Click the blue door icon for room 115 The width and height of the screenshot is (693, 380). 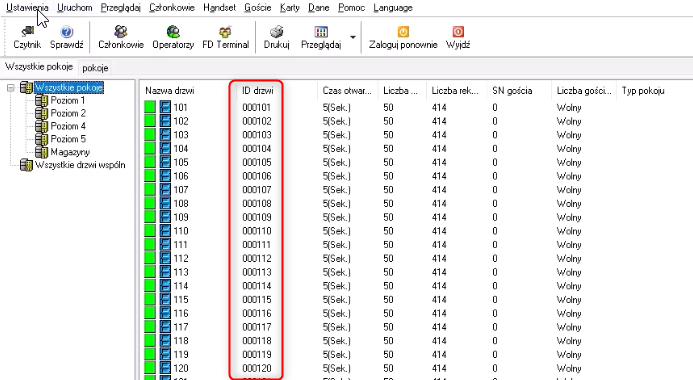pyautogui.click(x=165, y=299)
